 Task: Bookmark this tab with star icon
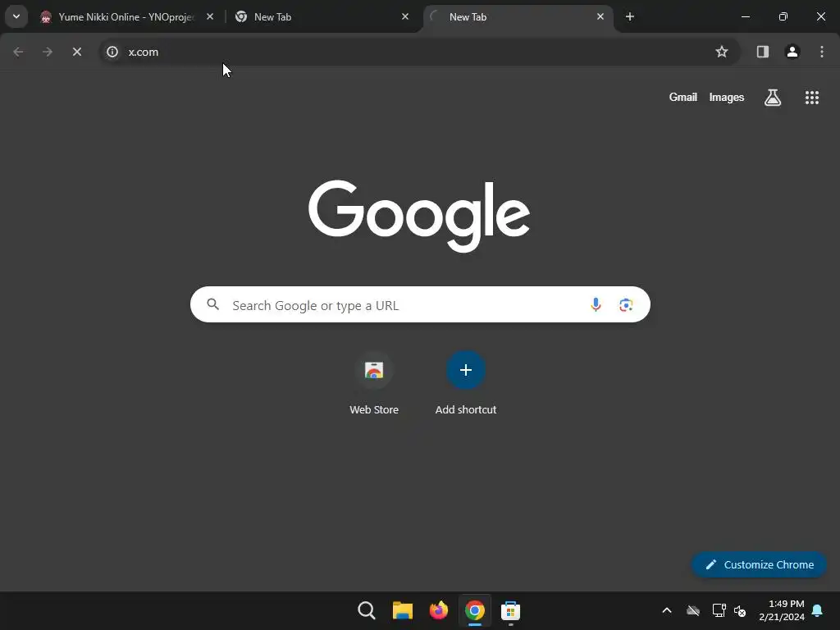click(x=722, y=52)
